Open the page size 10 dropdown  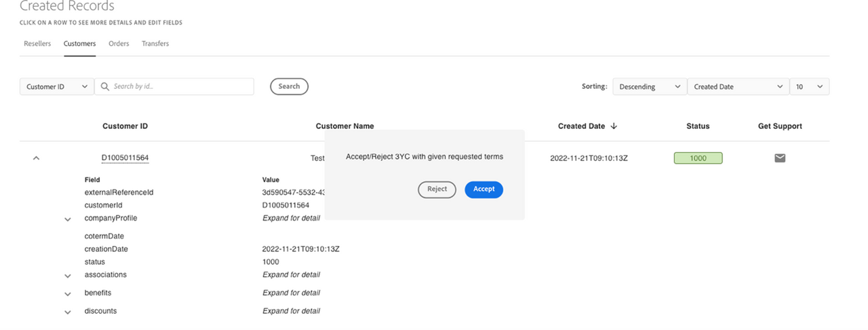[809, 87]
